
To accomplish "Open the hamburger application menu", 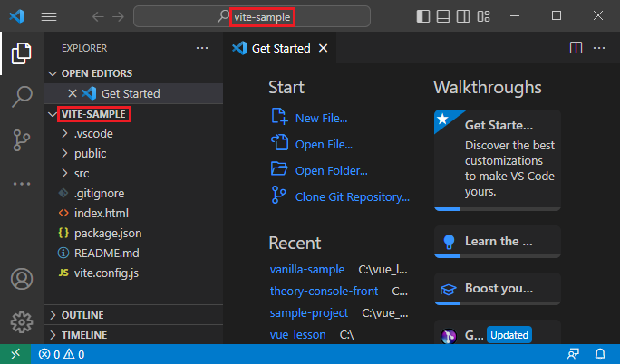I will click(49, 16).
